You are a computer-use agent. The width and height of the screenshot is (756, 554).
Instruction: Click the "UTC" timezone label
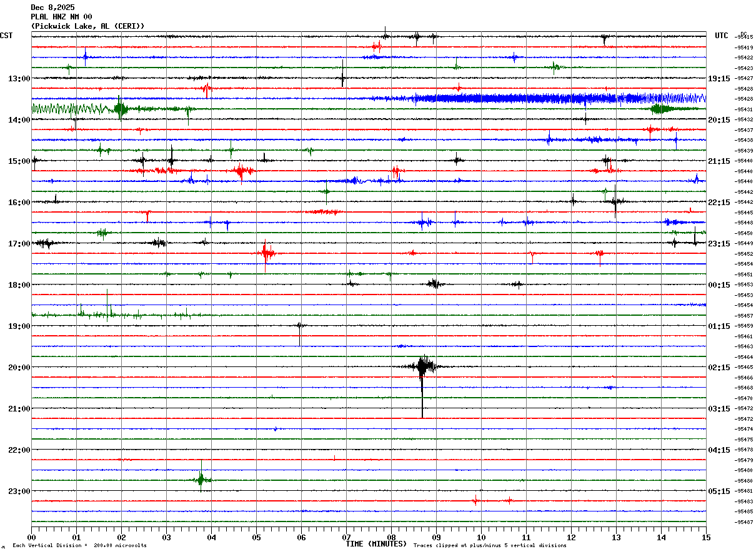pyautogui.click(x=722, y=36)
